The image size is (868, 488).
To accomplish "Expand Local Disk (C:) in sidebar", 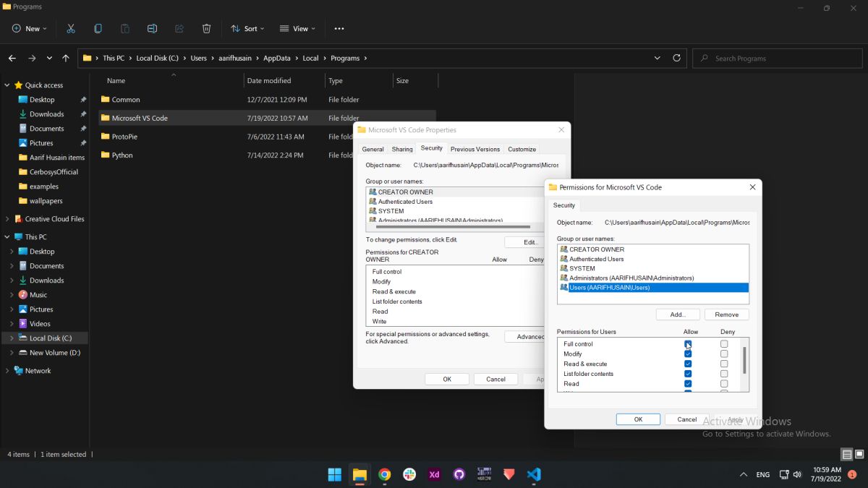I will pos(12,338).
